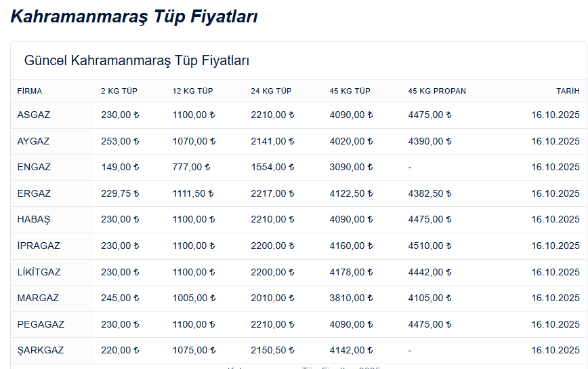The height and width of the screenshot is (369, 588).
Task: Click the Güncel Kahramanmaraş Tüp Fiyatları card title
Action: [137, 60]
